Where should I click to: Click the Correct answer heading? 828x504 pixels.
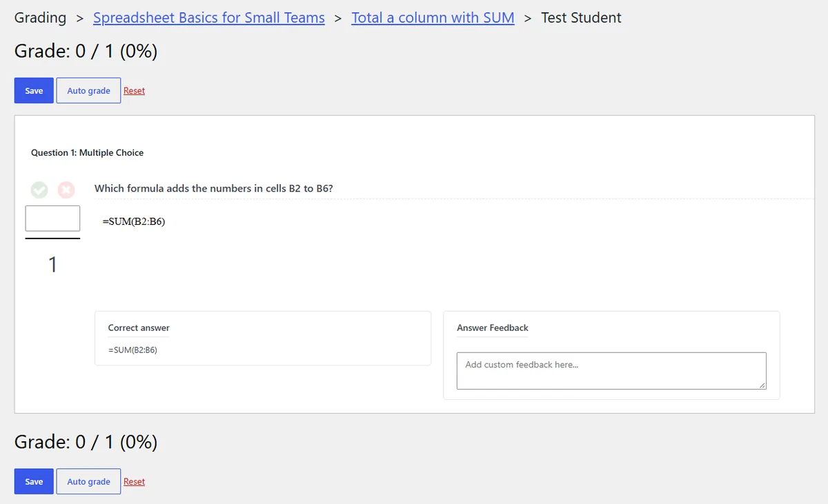click(x=139, y=327)
